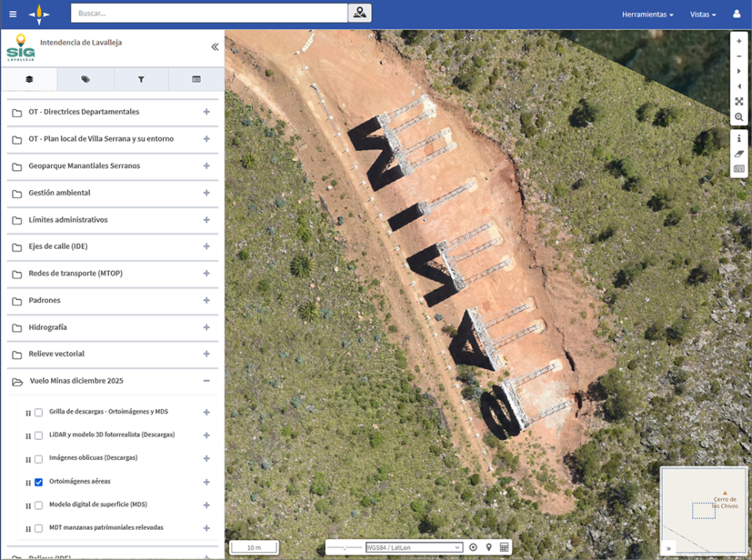This screenshot has width=752, height=560.
Task: Enable Grilla de descargas layer checkbox
Action: coord(39,412)
